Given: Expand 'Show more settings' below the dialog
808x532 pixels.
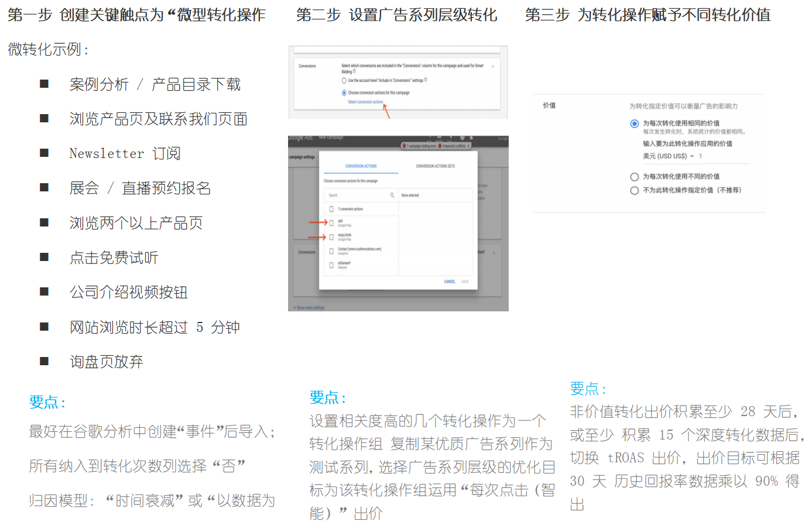Looking at the screenshot, I should point(309,308).
